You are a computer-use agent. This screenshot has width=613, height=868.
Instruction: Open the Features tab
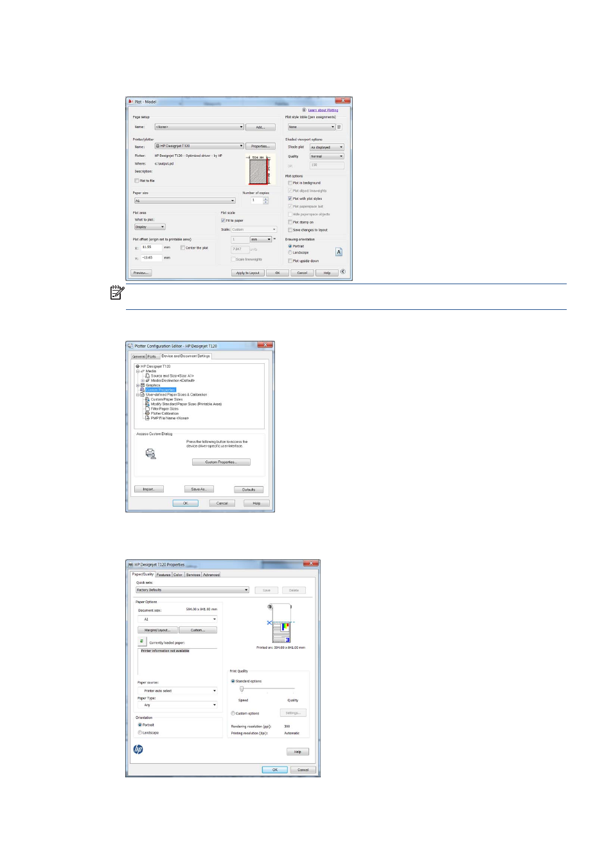pyautogui.click(x=164, y=575)
